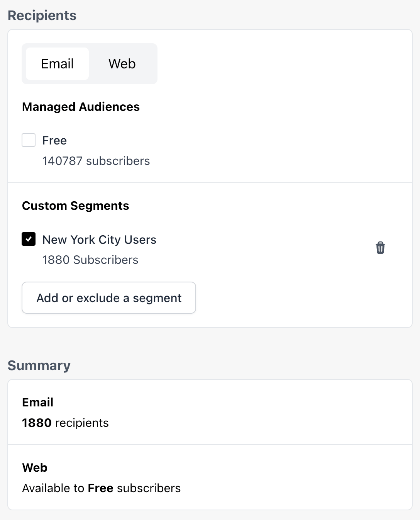Click the Summary section title

(x=39, y=365)
